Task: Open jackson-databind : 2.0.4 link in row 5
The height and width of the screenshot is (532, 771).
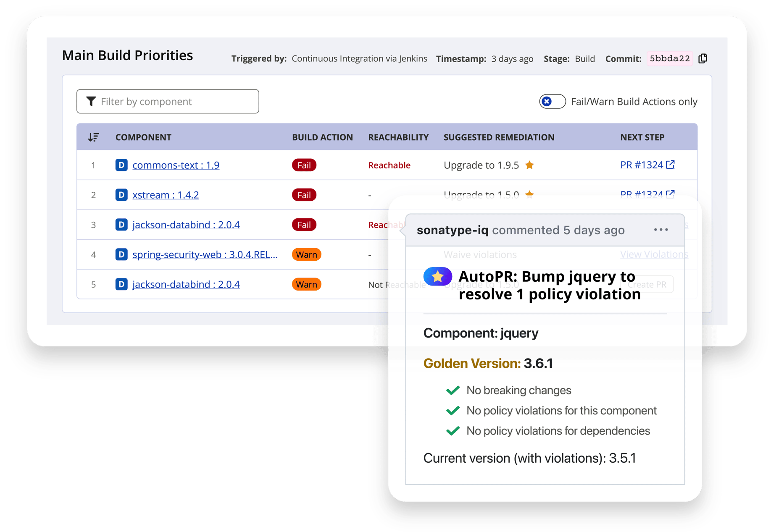Action: 186,284
